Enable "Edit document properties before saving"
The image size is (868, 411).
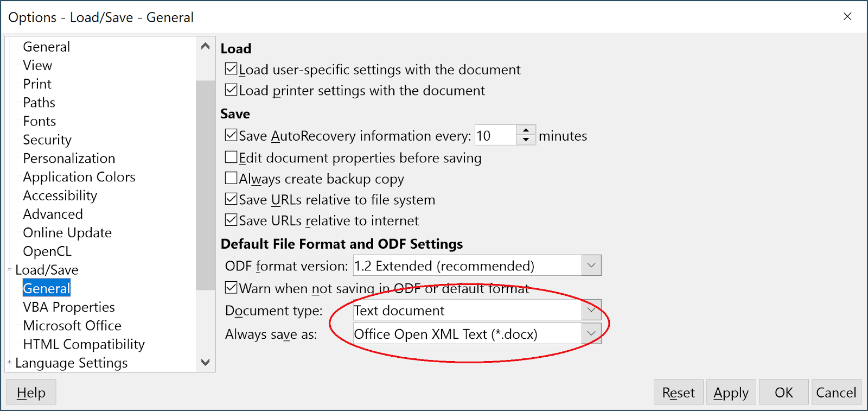pyautogui.click(x=231, y=157)
